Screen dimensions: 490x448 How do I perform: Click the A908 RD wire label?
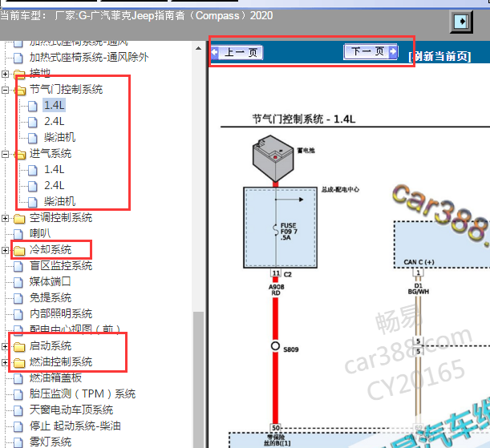[x=276, y=289]
